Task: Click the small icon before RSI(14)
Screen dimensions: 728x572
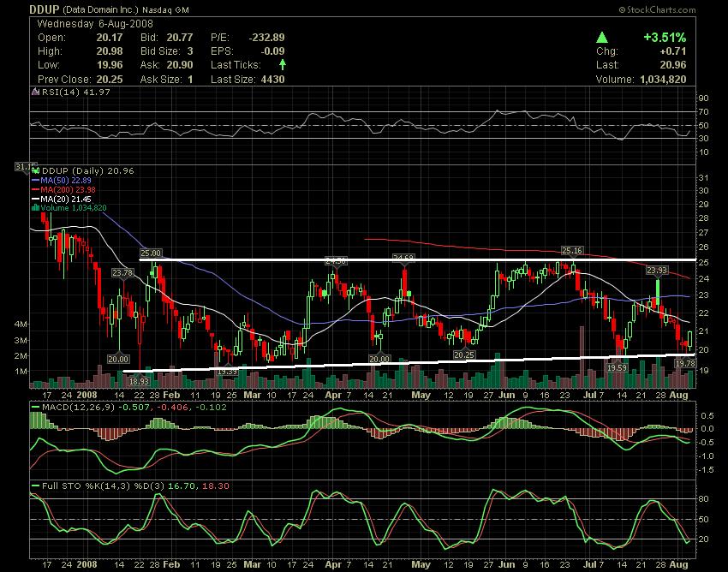Action: (x=35, y=92)
